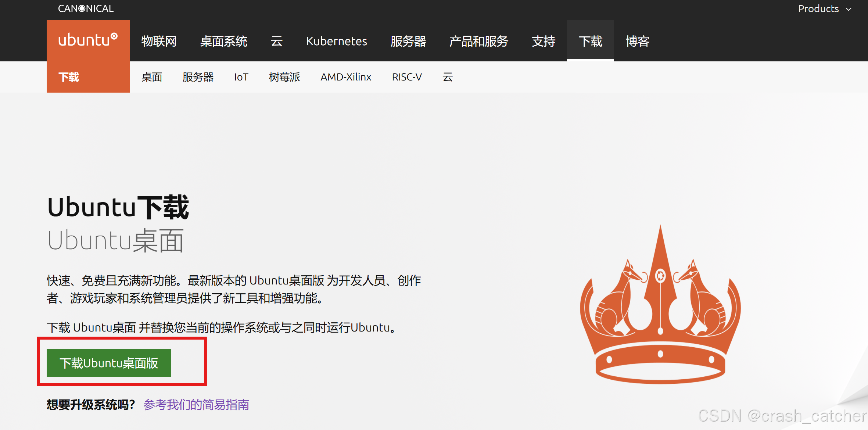868x430 pixels.
Task: Open the 服务器 item in top navigation
Action: [x=408, y=41]
